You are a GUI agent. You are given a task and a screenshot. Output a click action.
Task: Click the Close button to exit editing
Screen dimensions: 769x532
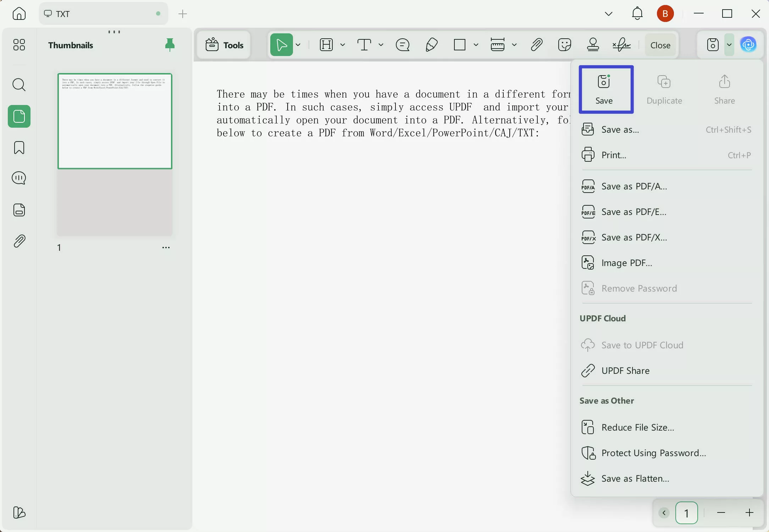tap(660, 45)
